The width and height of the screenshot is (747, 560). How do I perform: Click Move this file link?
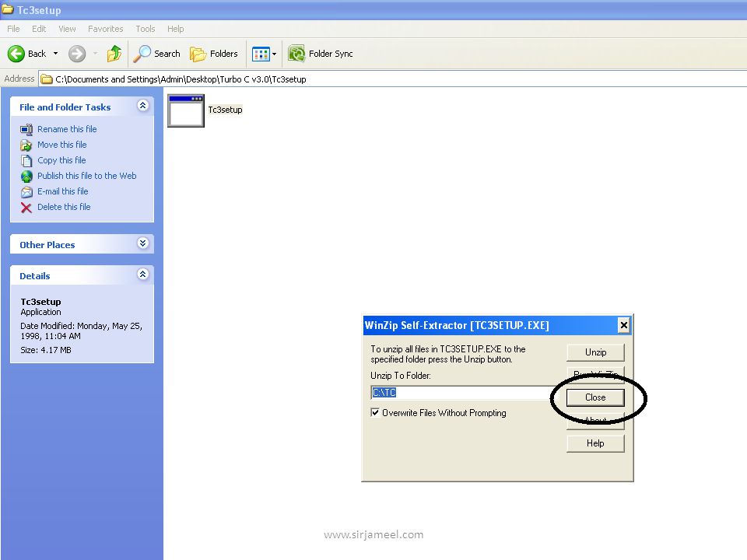click(x=62, y=145)
